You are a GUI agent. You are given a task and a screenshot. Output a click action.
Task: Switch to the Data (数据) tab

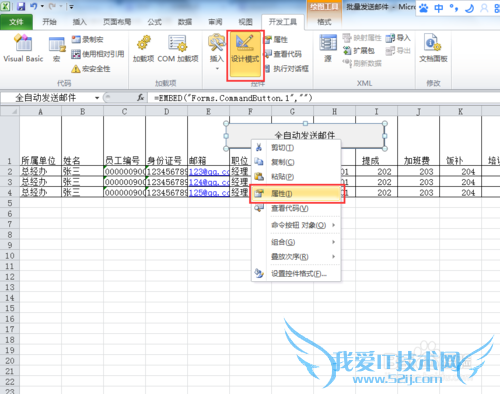tap(185, 22)
